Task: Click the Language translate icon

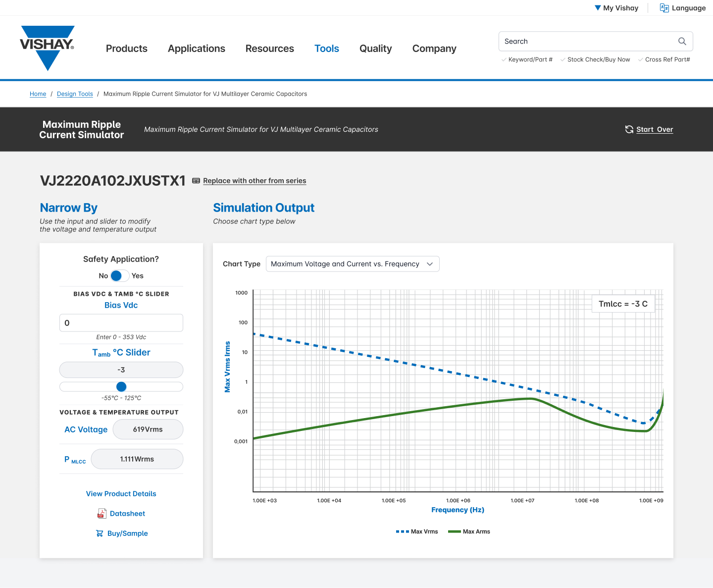Action: pyautogui.click(x=664, y=8)
